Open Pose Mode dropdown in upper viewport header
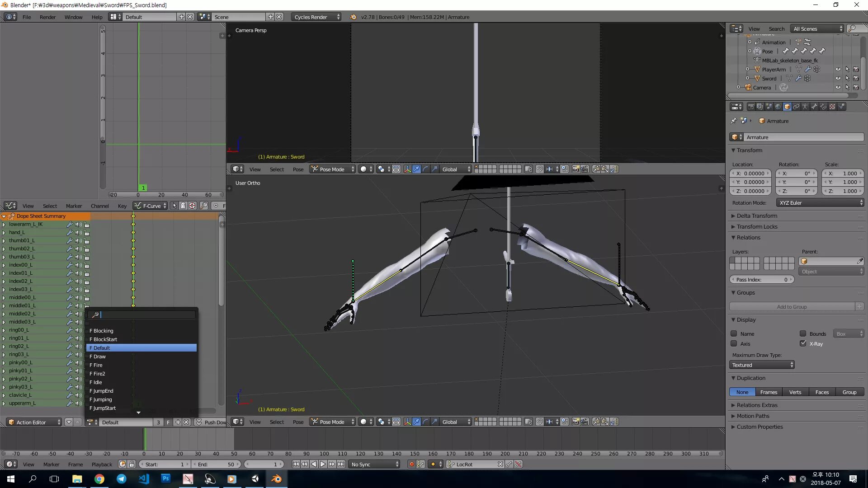The image size is (868, 488). pos(332,169)
